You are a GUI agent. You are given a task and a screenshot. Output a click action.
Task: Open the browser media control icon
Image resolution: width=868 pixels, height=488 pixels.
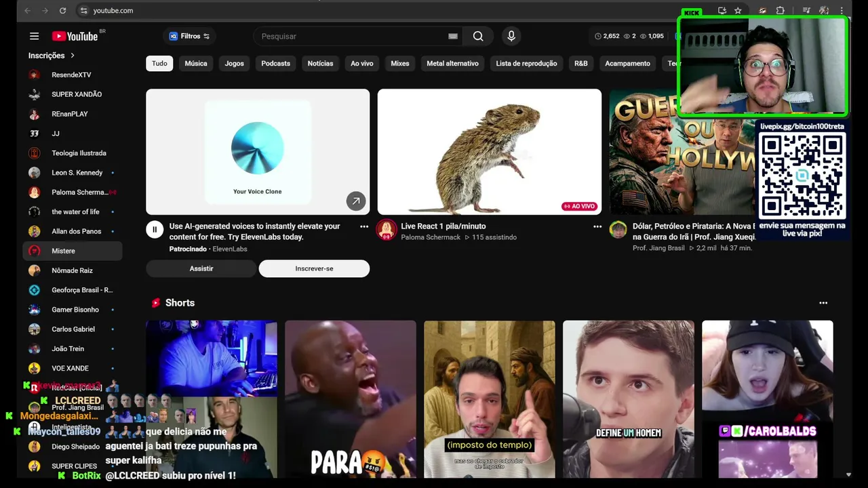pos(806,11)
